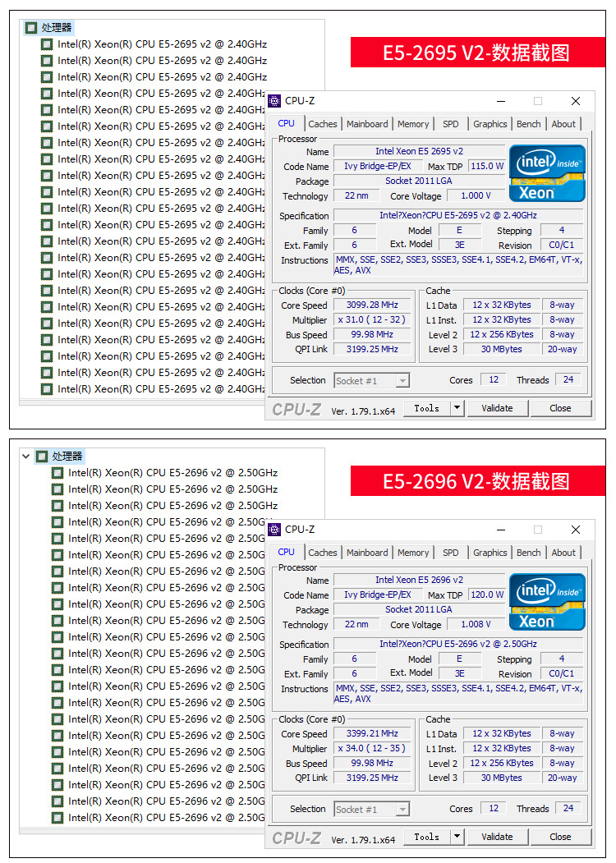The width and height of the screenshot is (616, 863).
Task: Click Bus Speed '99.98 MHz' in E5 2695 window
Action: coord(372,335)
